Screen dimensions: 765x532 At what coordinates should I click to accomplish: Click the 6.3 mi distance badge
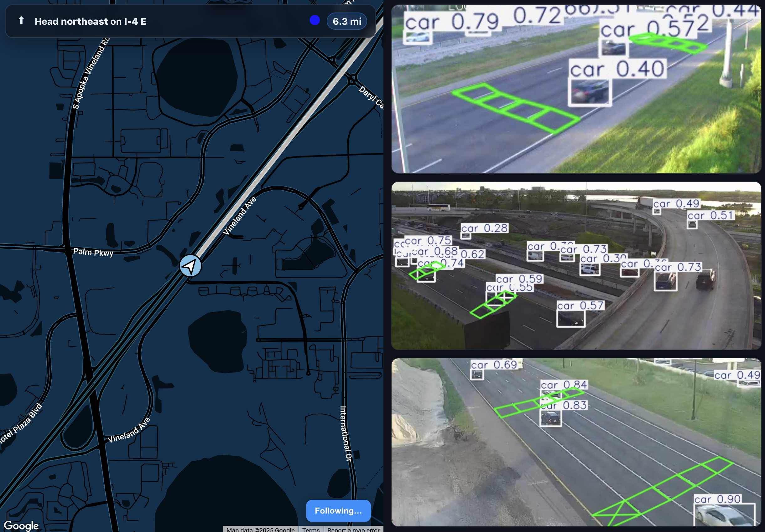346,21
